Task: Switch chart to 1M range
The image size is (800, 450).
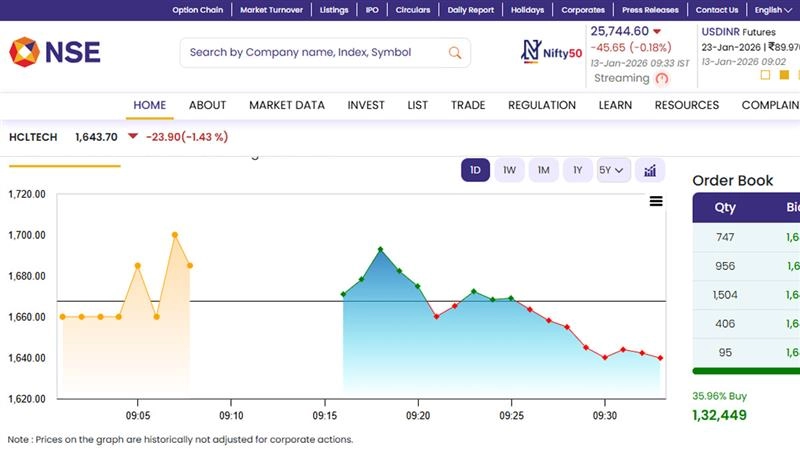Action: pos(543,170)
